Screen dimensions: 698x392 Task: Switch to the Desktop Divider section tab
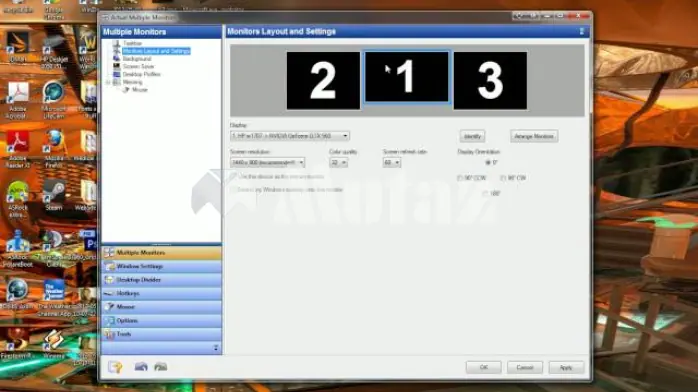(162, 280)
